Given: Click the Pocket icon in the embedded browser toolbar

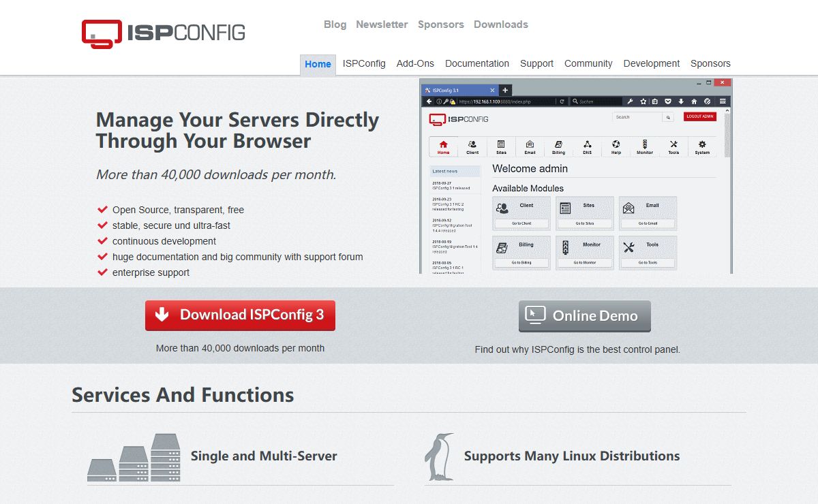Looking at the screenshot, I should click(x=668, y=101).
